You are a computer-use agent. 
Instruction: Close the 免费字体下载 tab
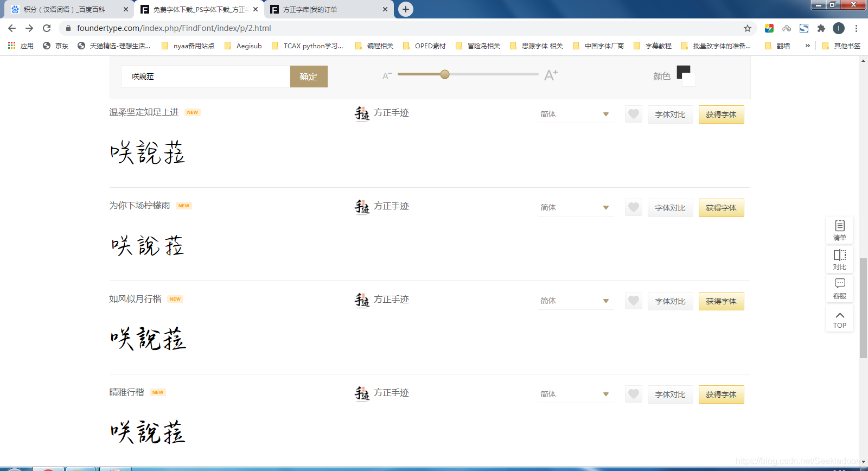point(256,9)
